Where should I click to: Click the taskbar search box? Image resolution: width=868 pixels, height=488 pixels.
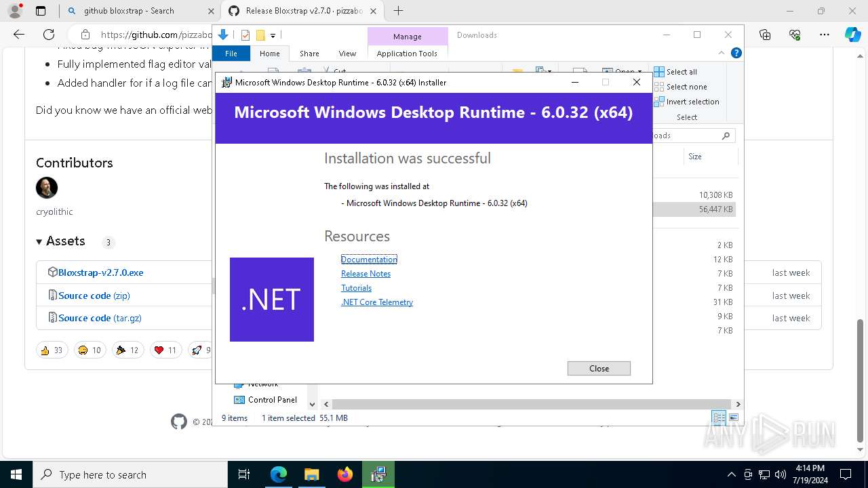click(x=130, y=474)
